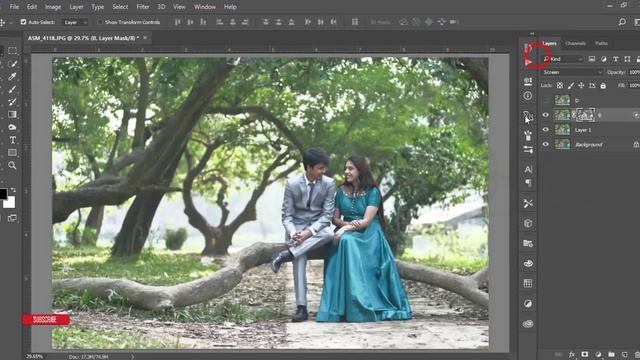The image size is (640, 360).
Task: Create a new layer
Action: click(624, 354)
